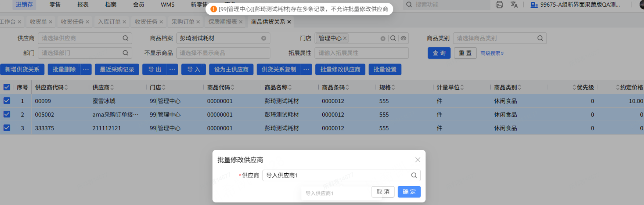Viewport: 644px width, 205px height.
Task: Click 新增供货关系 button
Action: point(22,69)
